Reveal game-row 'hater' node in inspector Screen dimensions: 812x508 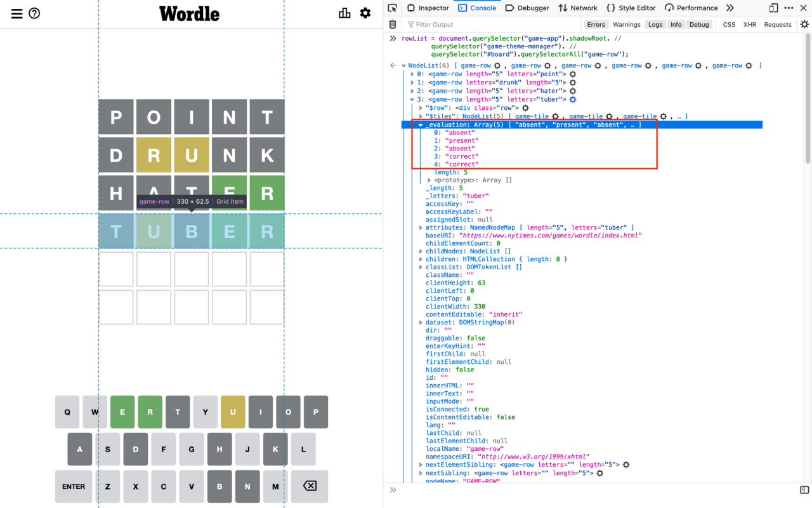(x=572, y=91)
